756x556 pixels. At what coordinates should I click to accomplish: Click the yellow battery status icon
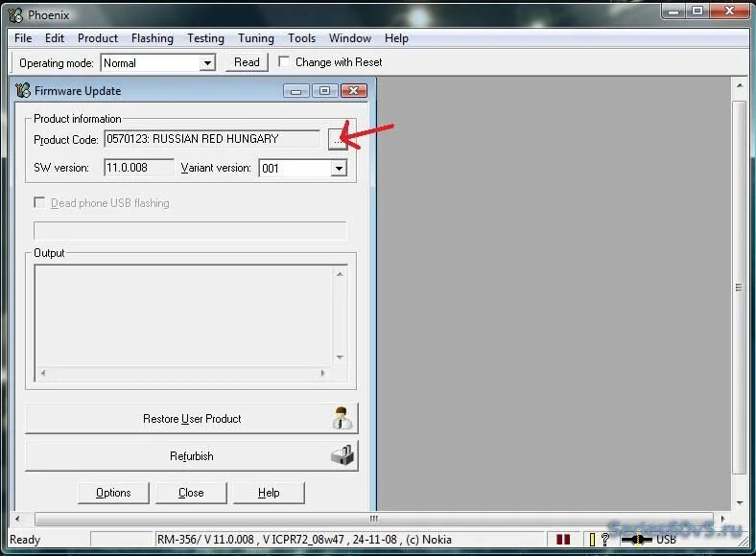pos(592,540)
